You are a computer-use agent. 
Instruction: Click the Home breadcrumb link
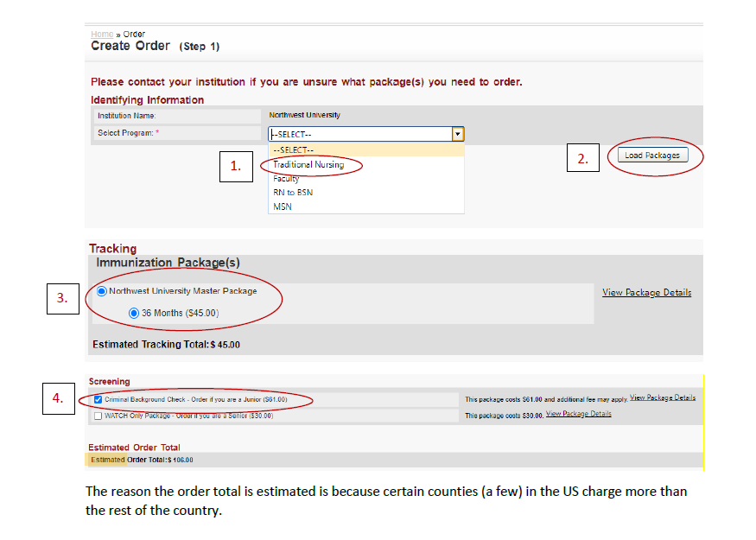[x=102, y=34]
